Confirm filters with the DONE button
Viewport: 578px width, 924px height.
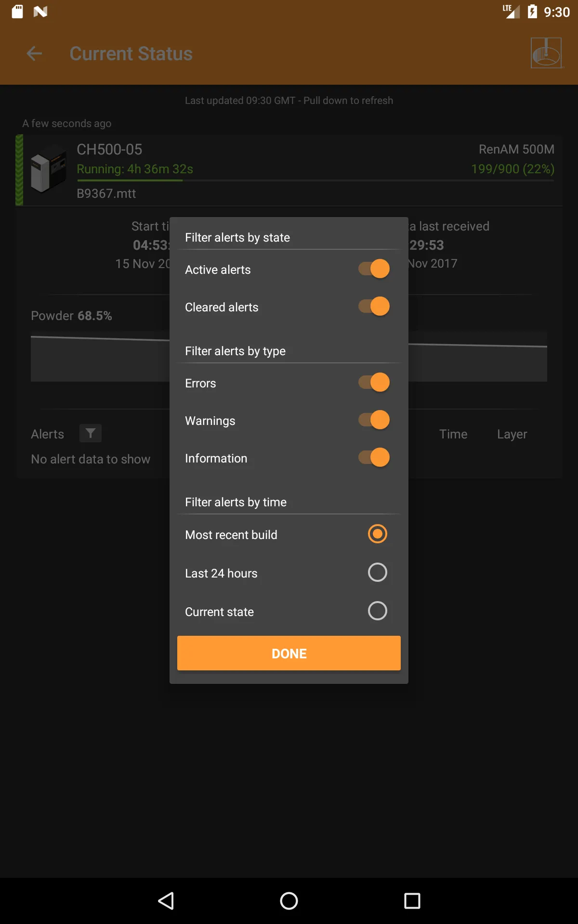coord(289,653)
